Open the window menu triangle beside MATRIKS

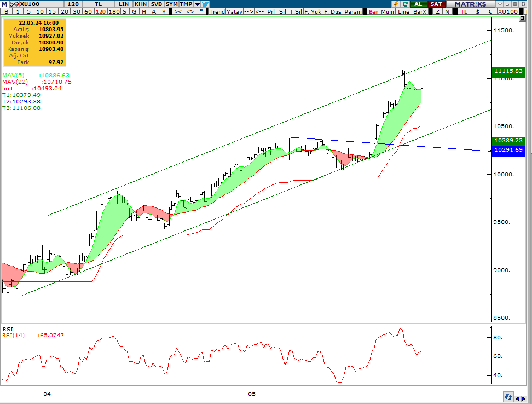[x=500, y=4]
